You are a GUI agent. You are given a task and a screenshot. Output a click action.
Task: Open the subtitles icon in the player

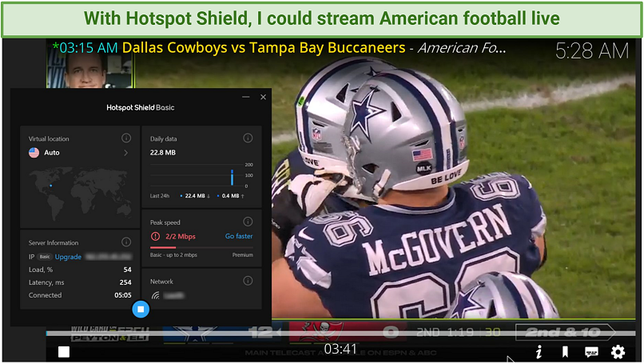tap(591, 352)
